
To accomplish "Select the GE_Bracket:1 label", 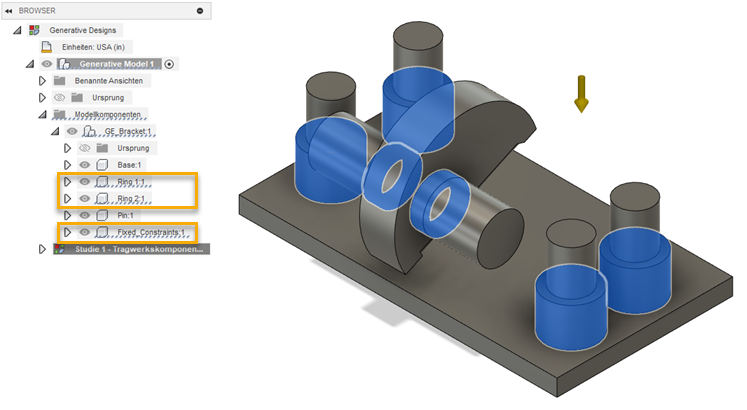I will click(x=128, y=131).
